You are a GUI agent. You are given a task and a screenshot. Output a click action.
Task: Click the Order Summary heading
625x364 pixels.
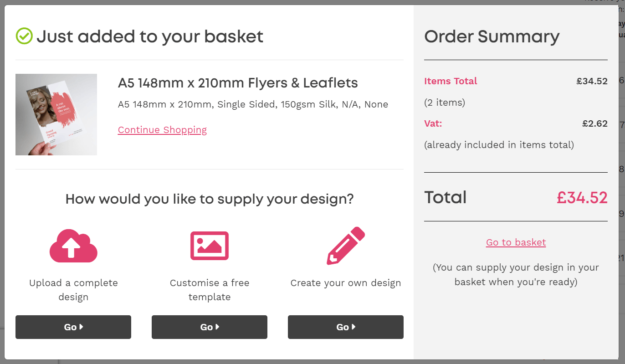pyautogui.click(x=492, y=36)
